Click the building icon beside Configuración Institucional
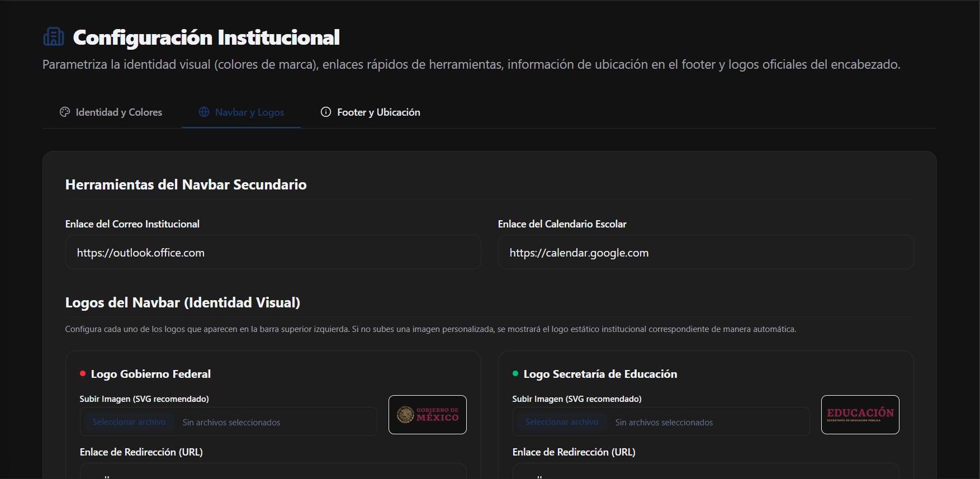The height and width of the screenshot is (479, 980). click(x=54, y=37)
